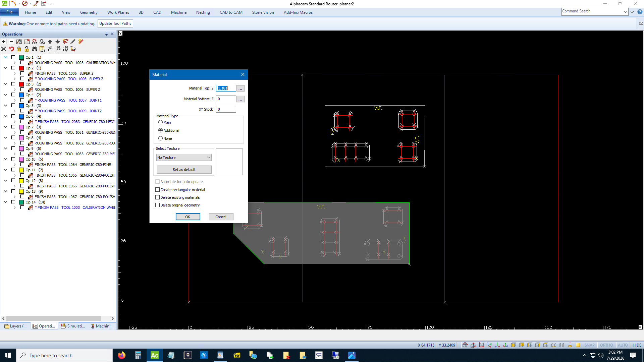Collapse the Op 6 tree node
This screenshot has width=644, height=362.
click(x=6, y=116)
